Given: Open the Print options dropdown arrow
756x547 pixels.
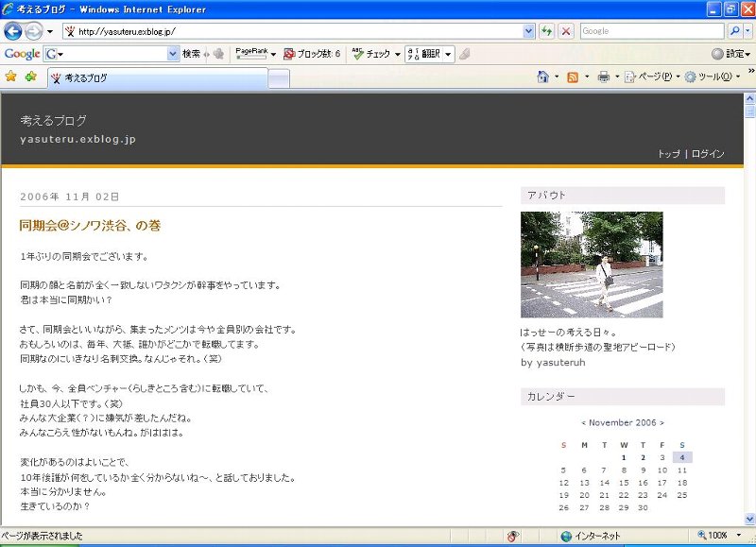Looking at the screenshot, I should [617, 77].
